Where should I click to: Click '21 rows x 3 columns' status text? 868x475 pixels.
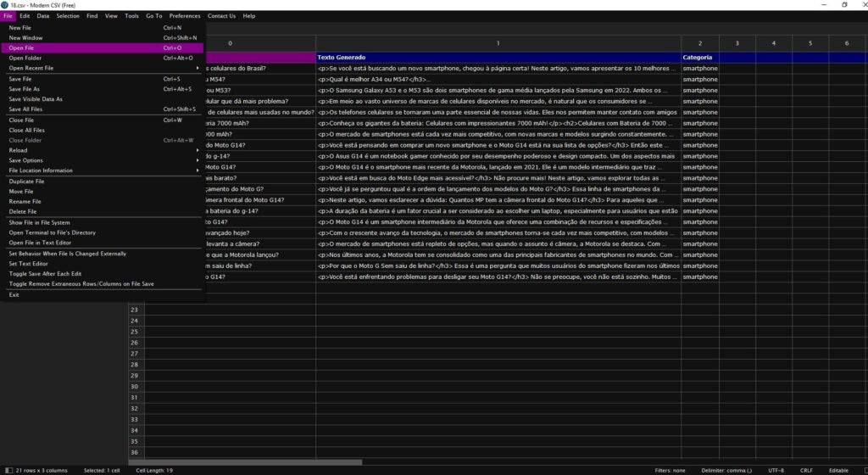[x=42, y=471]
